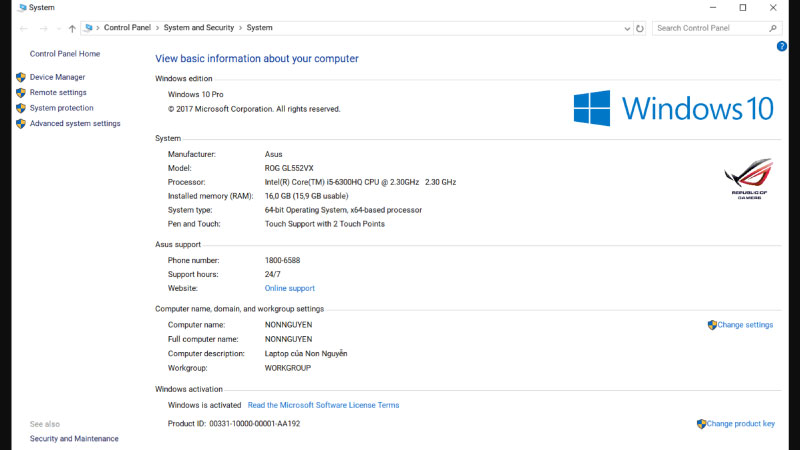This screenshot has height=450, width=800.
Task: Click in the Search Control Panel field
Action: [x=708, y=28]
